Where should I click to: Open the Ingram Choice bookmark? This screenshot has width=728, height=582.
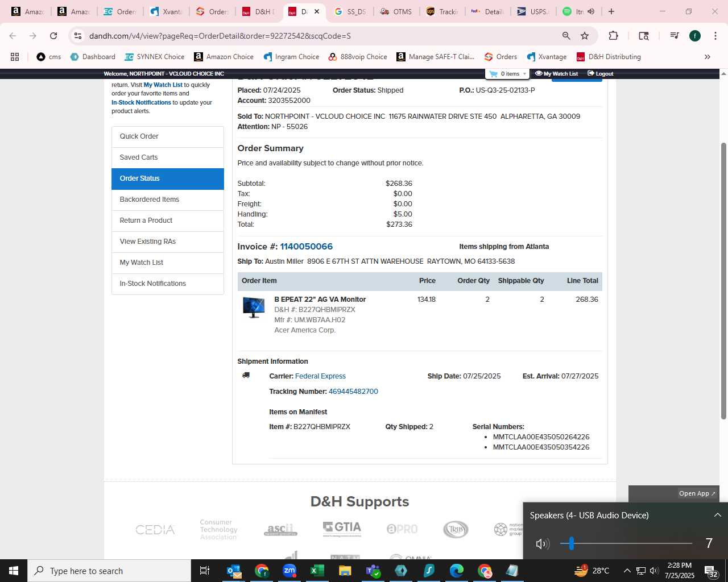point(291,57)
